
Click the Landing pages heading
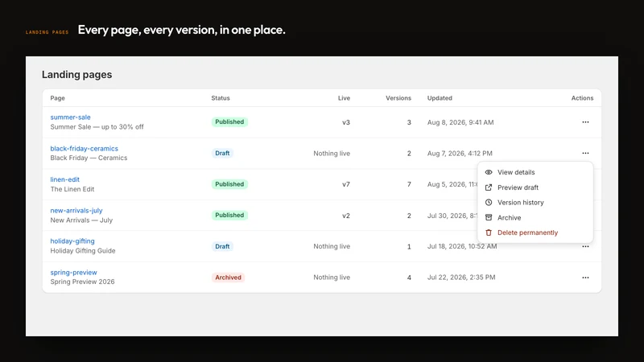(x=76, y=75)
